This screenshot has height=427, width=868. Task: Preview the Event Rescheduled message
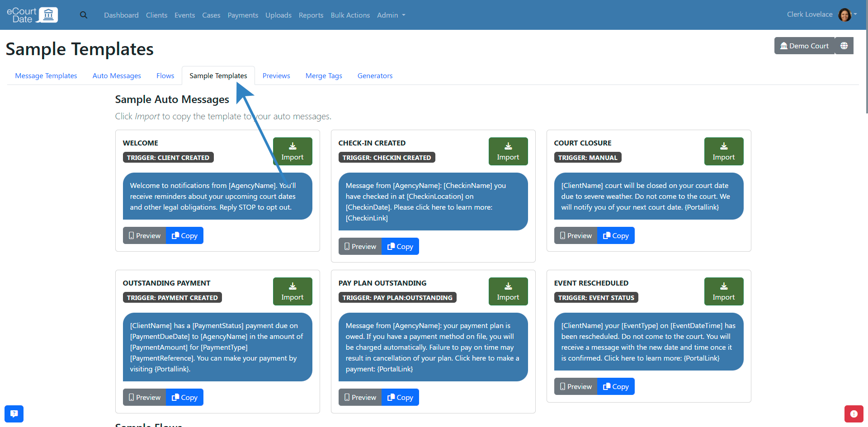coord(576,386)
